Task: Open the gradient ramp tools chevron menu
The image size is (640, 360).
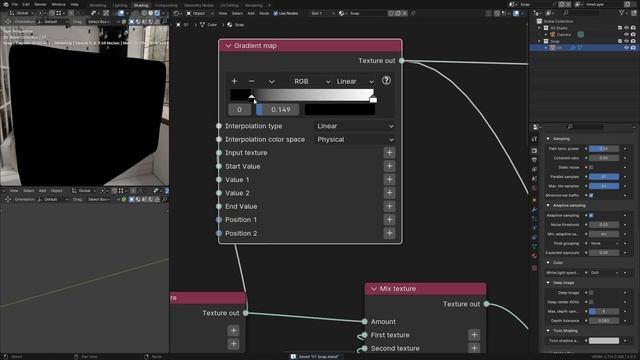Action: [x=271, y=82]
